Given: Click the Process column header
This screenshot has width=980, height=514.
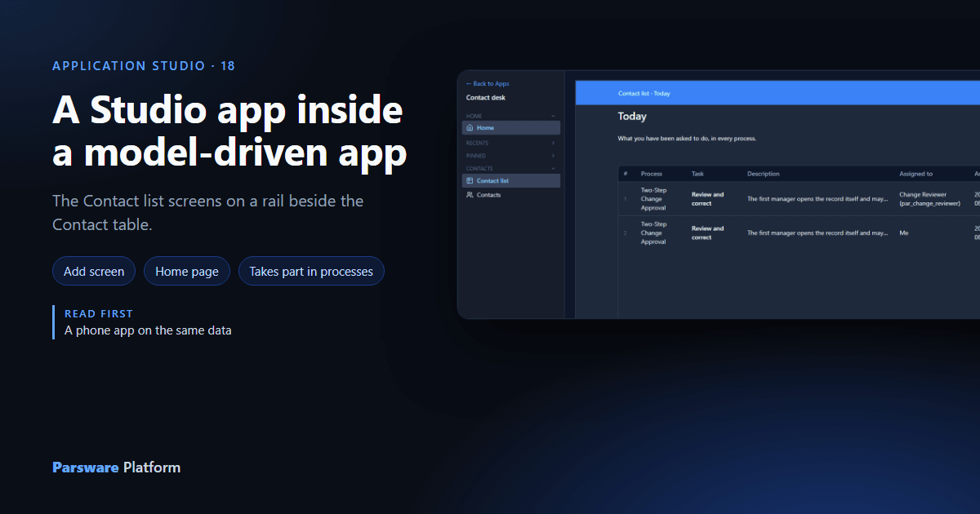Looking at the screenshot, I should (x=652, y=174).
